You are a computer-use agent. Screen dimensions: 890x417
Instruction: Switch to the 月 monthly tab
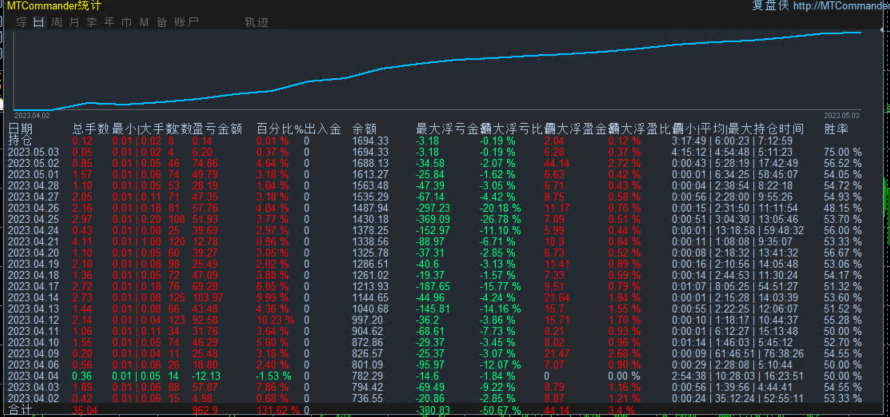[74, 23]
